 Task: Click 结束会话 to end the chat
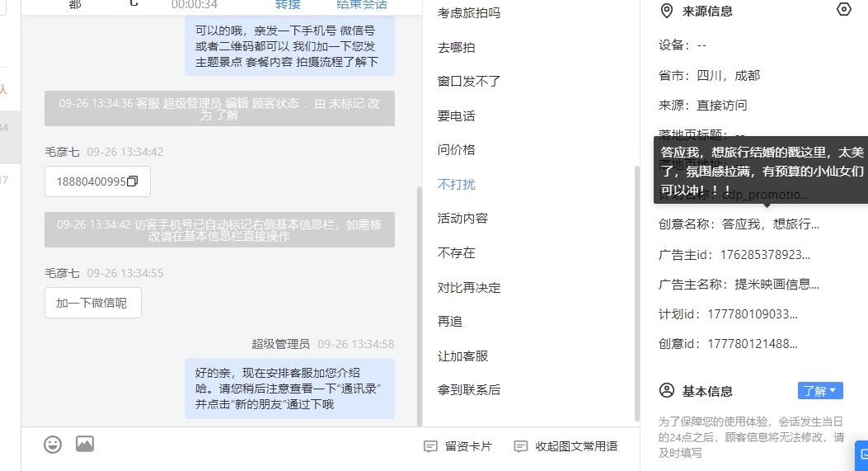point(362,4)
